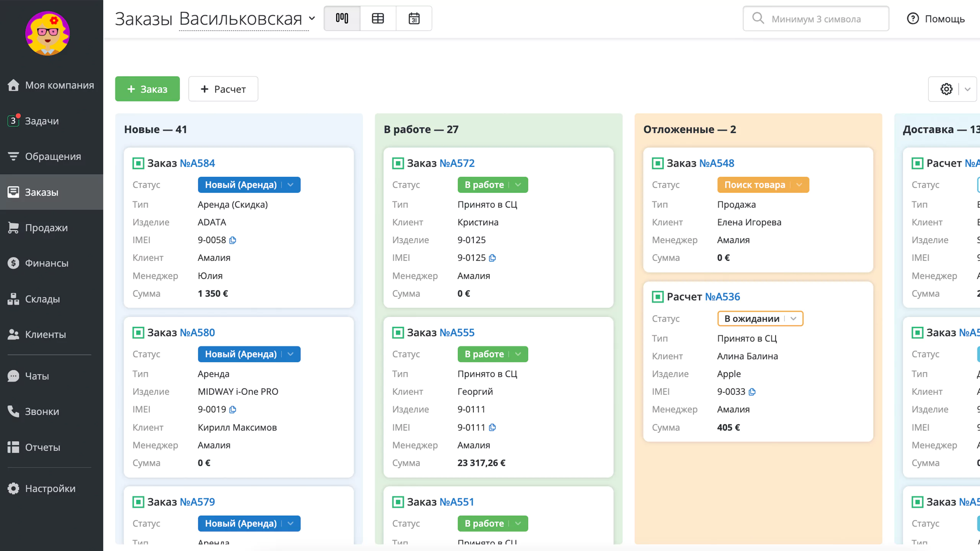Click the help question mark icon

tap(913, 18)
